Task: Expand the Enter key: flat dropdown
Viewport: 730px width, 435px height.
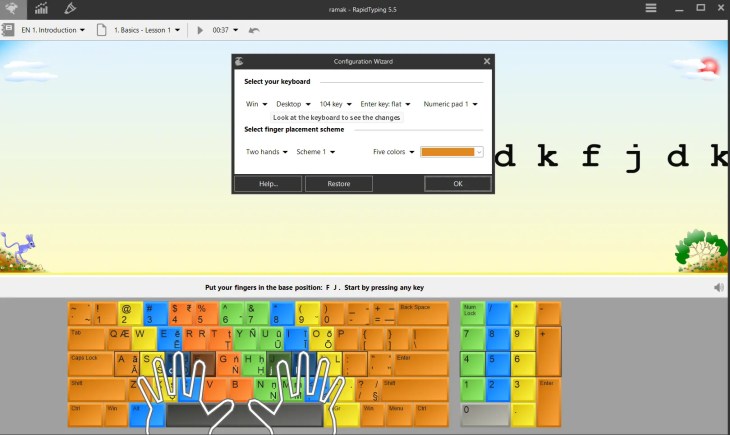Action: coord(385,104)
